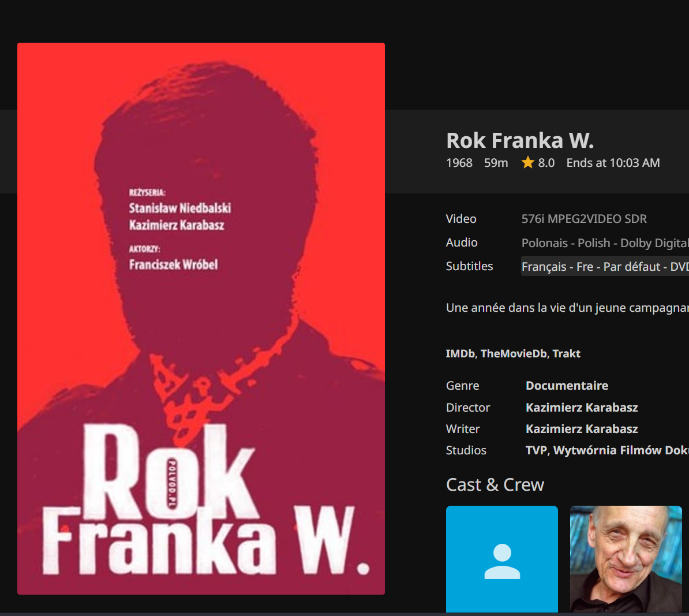Click the yellow star rating icon
This screenshot has height=616, width=689.
click(527, 163)
